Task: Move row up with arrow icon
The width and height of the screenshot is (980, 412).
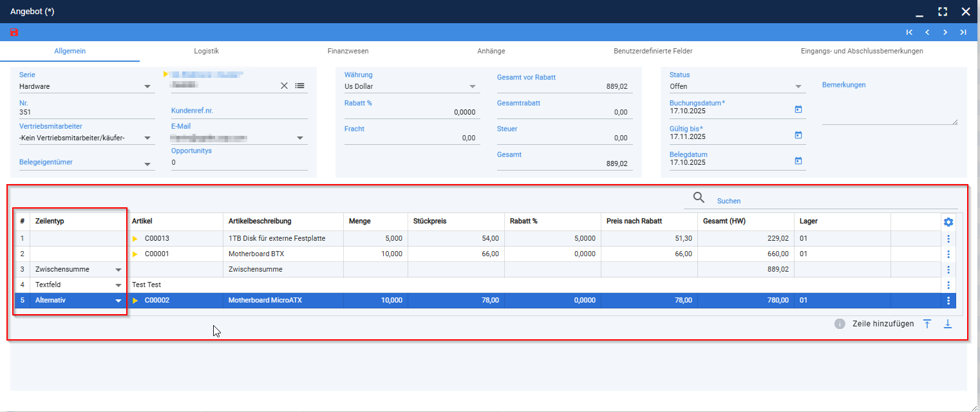Action: (927, 324)
